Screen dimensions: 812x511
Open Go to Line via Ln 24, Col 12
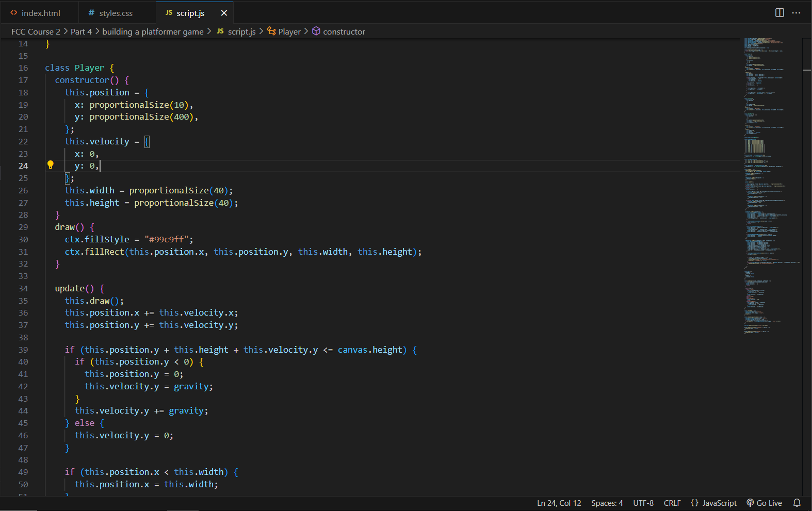(x=559, y=503)
